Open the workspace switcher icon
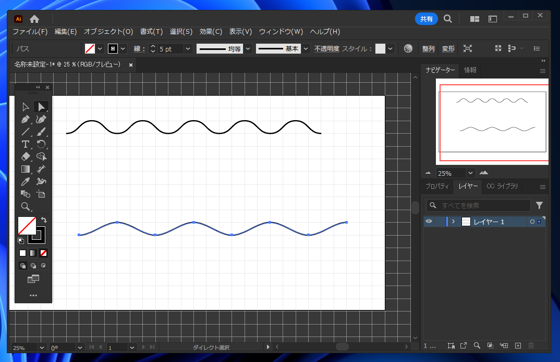Image resolution: width=560 pixels, height=362 pixels. point(492,19)
